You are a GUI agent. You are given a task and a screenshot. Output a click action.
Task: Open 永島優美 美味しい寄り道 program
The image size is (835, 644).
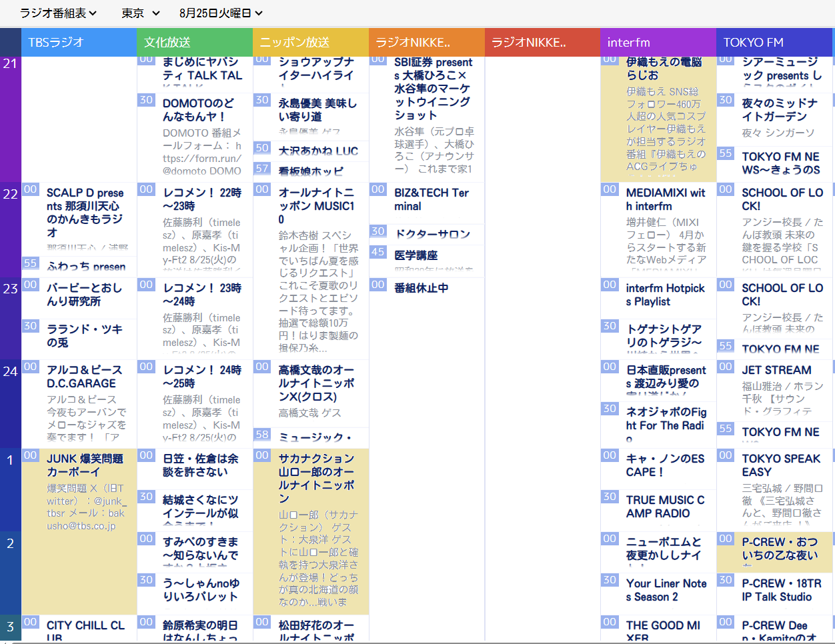[x=311, y=116]
